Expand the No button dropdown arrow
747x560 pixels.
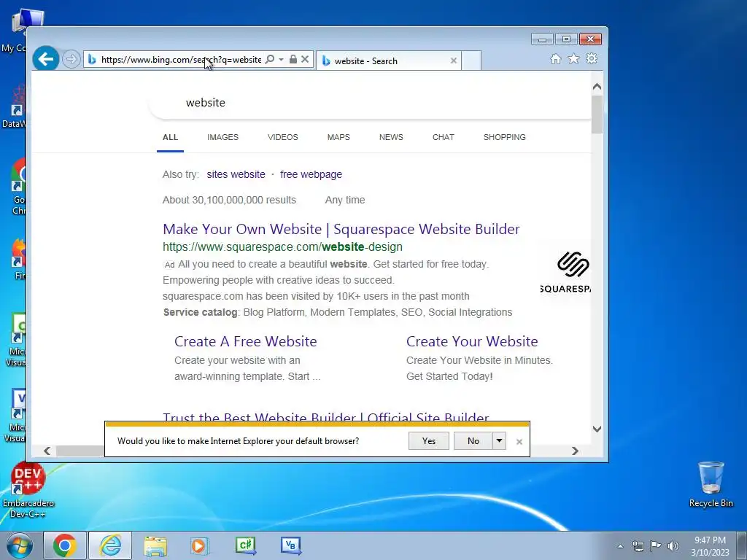(499, 441)
